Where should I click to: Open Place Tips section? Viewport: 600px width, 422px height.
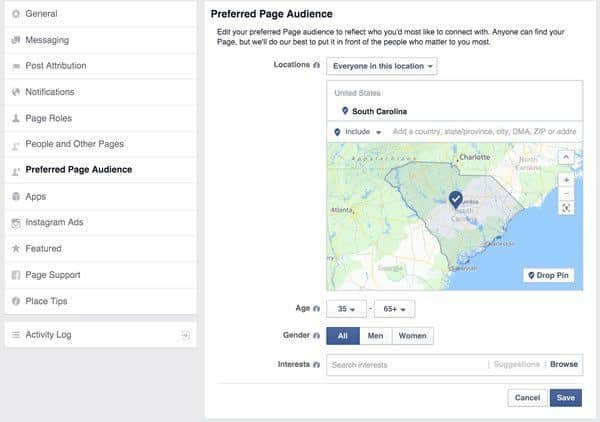[101, 301]
